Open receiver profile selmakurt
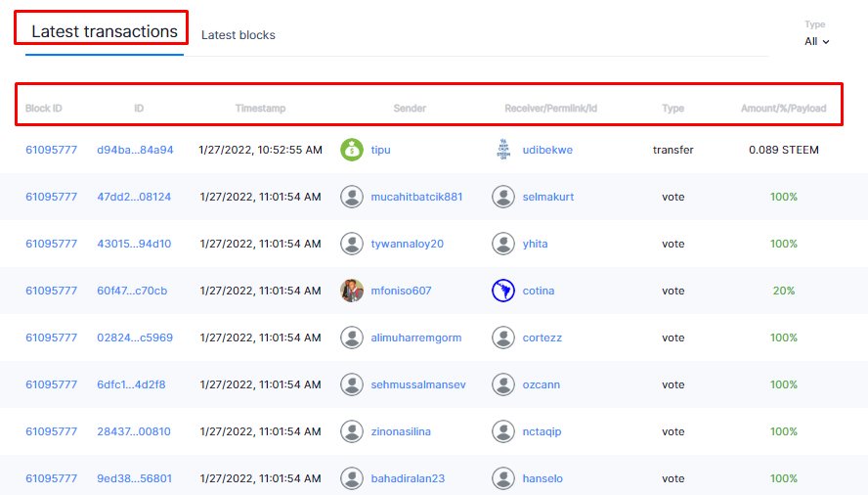 (x=548, y=197)
